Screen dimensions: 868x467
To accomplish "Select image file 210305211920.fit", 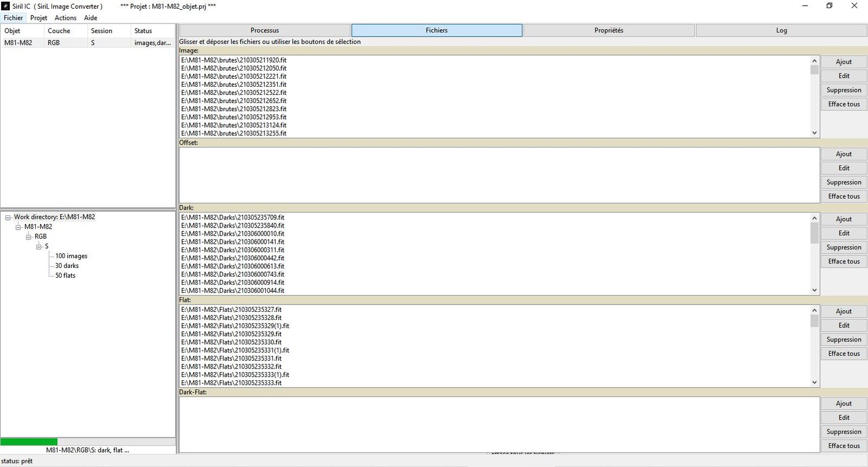I will pos(234,60).
